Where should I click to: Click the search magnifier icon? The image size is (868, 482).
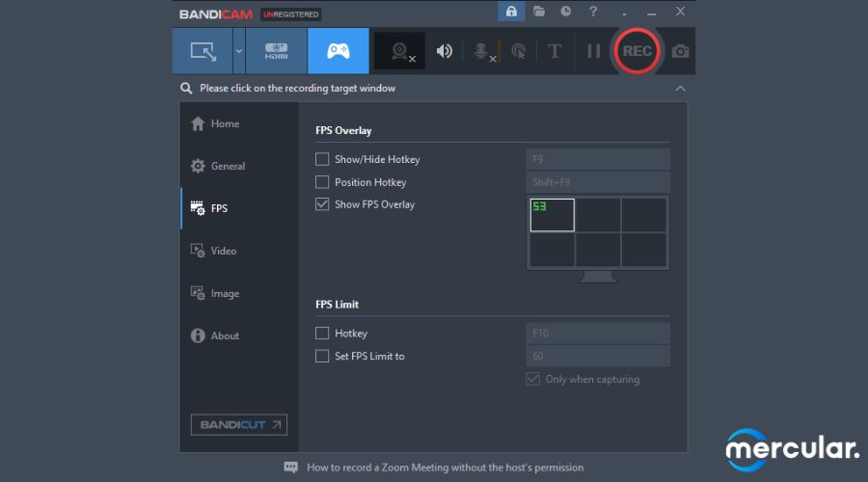click(186, 88)
